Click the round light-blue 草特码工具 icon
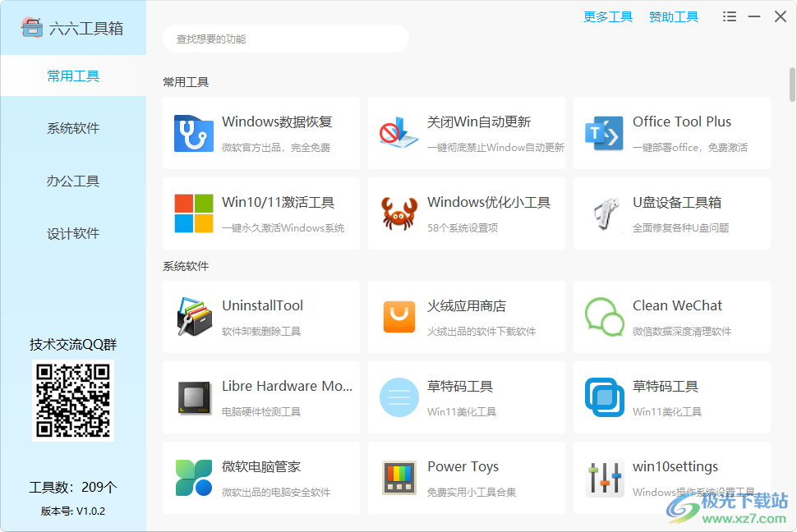This screenshot has width=797, height=532. pos(399,397)
